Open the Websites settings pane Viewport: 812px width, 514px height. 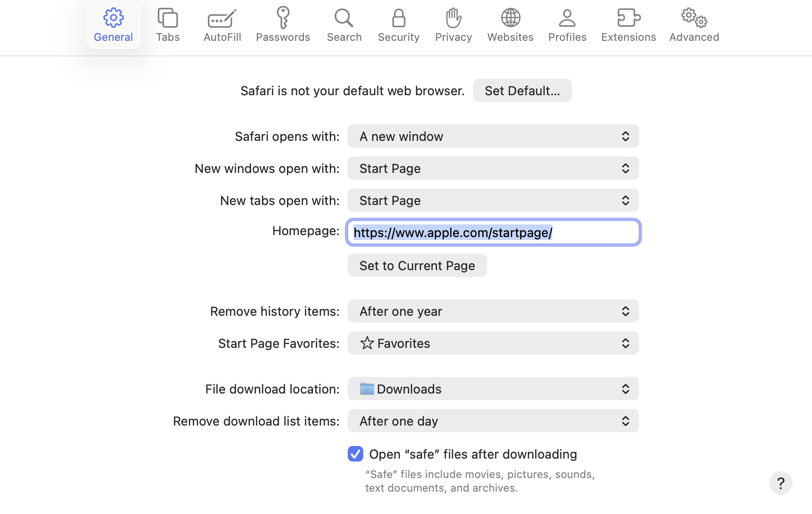click(x=510, y=25)
